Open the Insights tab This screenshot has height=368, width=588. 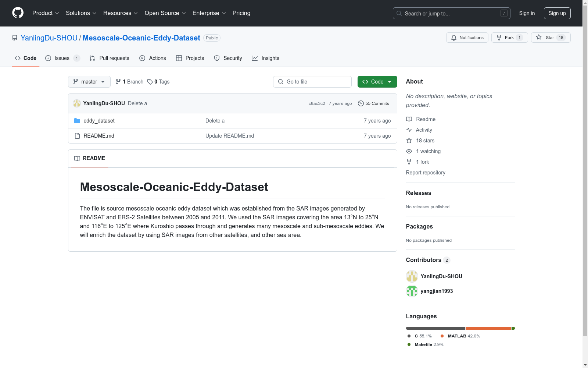pos(265,58)
